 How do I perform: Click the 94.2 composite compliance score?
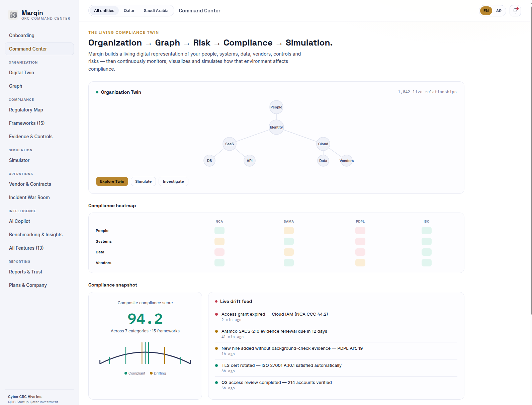[145, 319]
